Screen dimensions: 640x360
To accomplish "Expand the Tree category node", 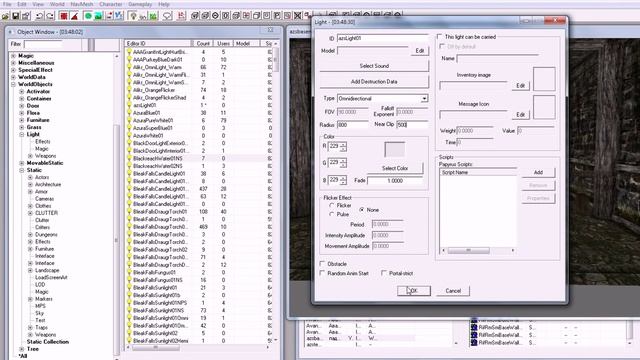I will (x=22, y=349).
